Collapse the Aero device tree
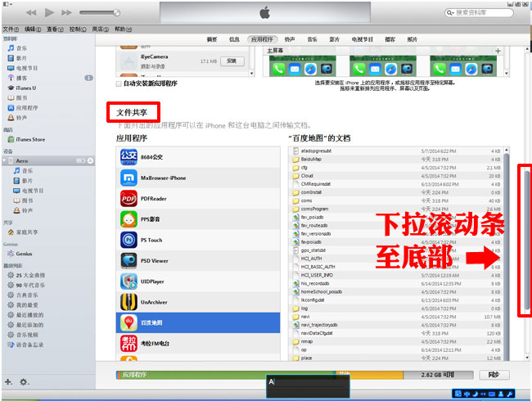532x401 pixels. click(x=4, y=160)
